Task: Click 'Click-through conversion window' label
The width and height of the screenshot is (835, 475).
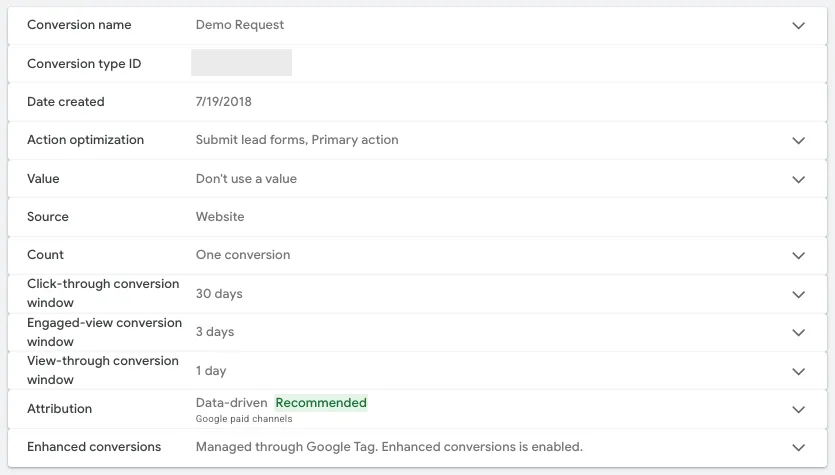Action: [103, 293]
